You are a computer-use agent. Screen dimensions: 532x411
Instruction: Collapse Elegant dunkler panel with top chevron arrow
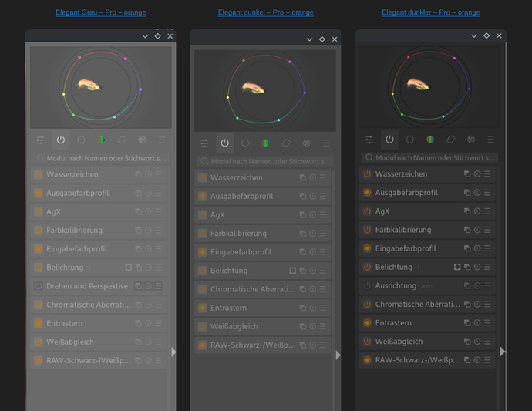474,36
